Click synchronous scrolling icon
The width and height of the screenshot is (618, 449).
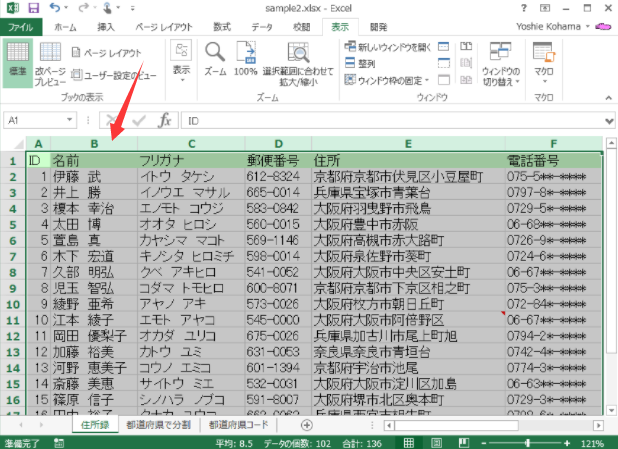pos(466,63)
